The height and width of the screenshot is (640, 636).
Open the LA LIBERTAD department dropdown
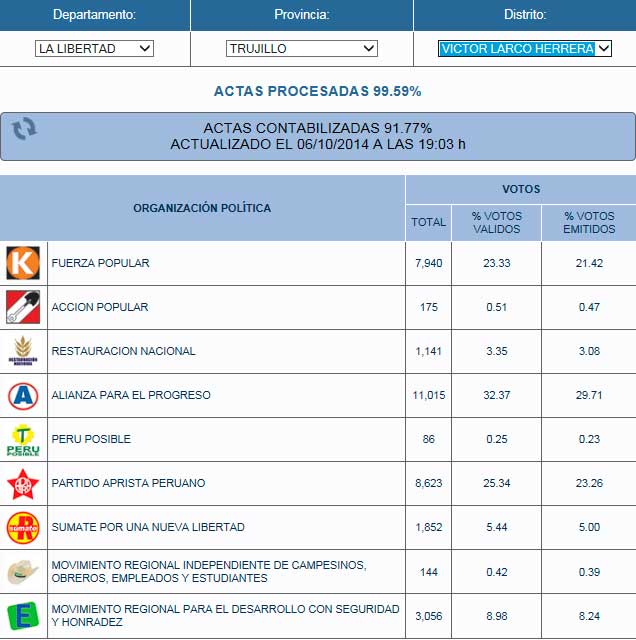(94, 48)
